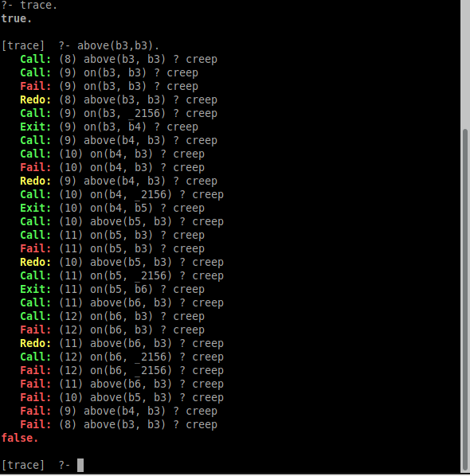Click the Exit line showing on(b3, b4)
470x476 pixels.
(109, 127)
